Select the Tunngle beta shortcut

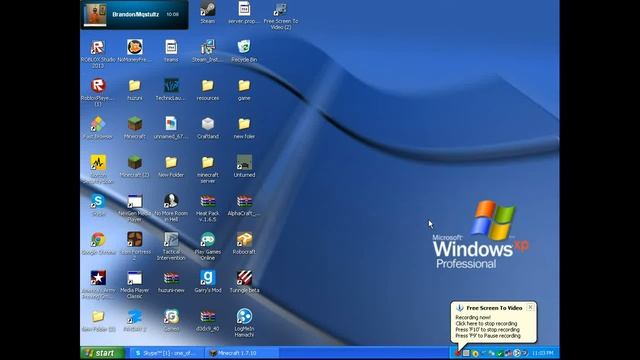tap(244, 282)
